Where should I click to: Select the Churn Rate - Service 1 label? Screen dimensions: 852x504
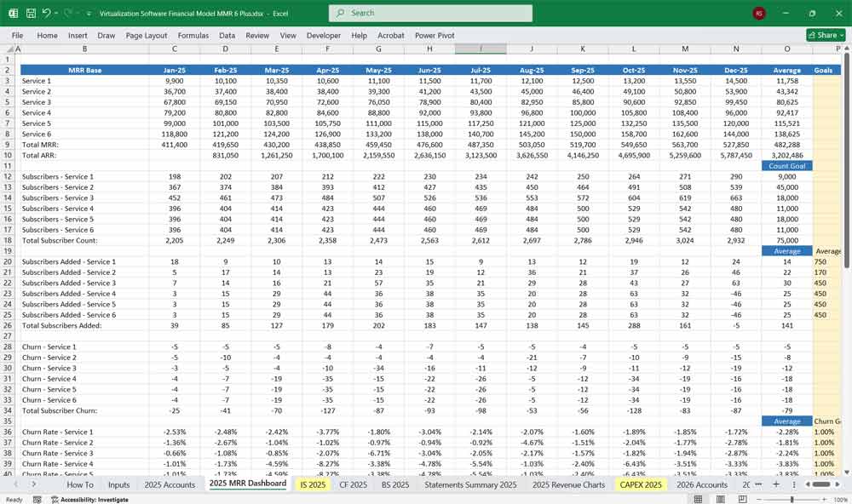point(84,432)
